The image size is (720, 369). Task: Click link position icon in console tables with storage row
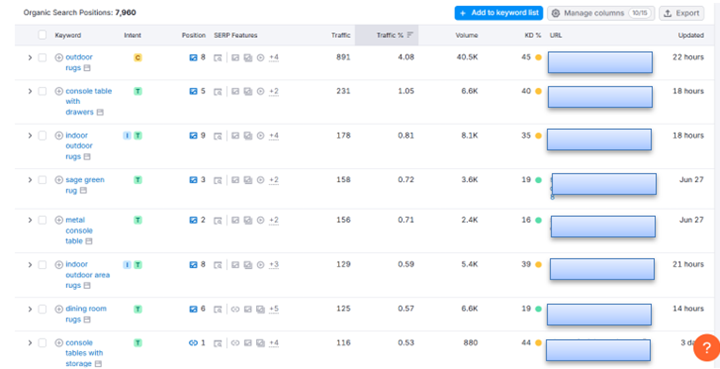coord(193,343)
